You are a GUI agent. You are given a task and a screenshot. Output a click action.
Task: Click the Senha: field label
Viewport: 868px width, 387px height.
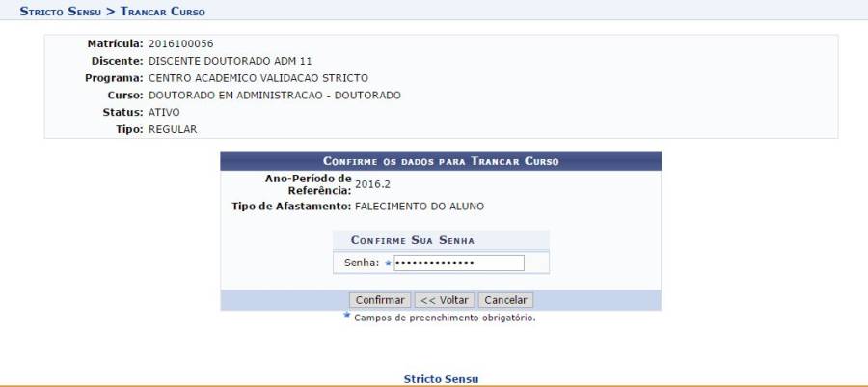click(x=362, y=263)
